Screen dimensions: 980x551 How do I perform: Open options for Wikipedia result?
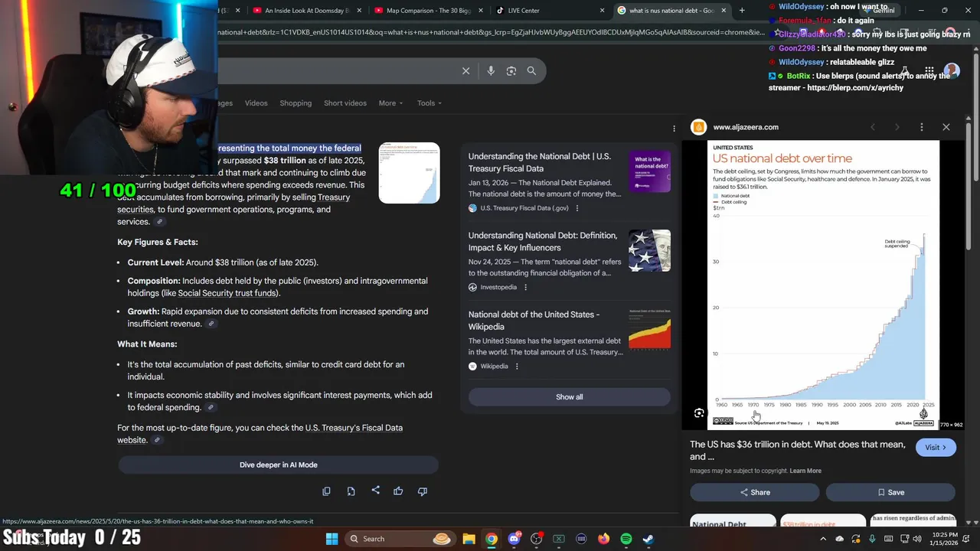(517, 367)
